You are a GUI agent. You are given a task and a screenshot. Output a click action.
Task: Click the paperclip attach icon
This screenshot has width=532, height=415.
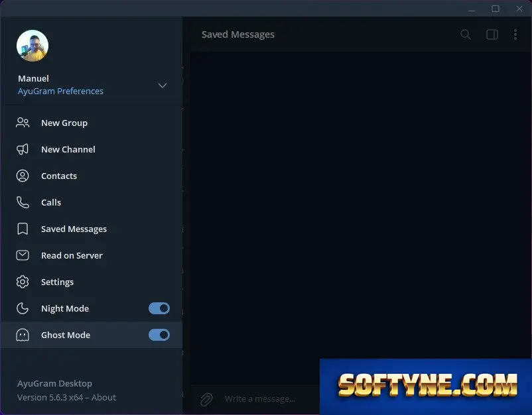coord(206,399)
